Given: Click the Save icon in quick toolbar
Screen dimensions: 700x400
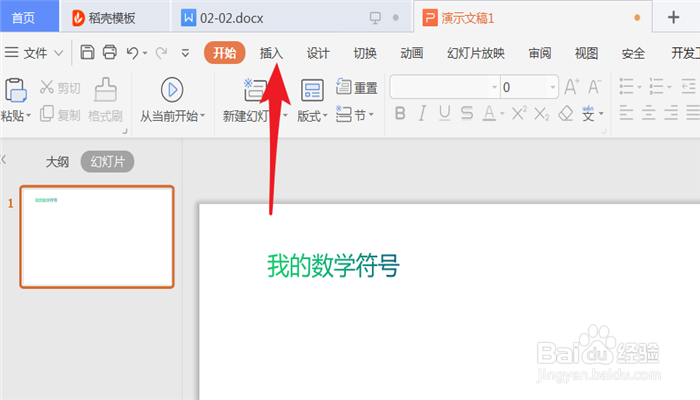Looking at the screenshot, I should pyautogui.click(x=87, y=52).
